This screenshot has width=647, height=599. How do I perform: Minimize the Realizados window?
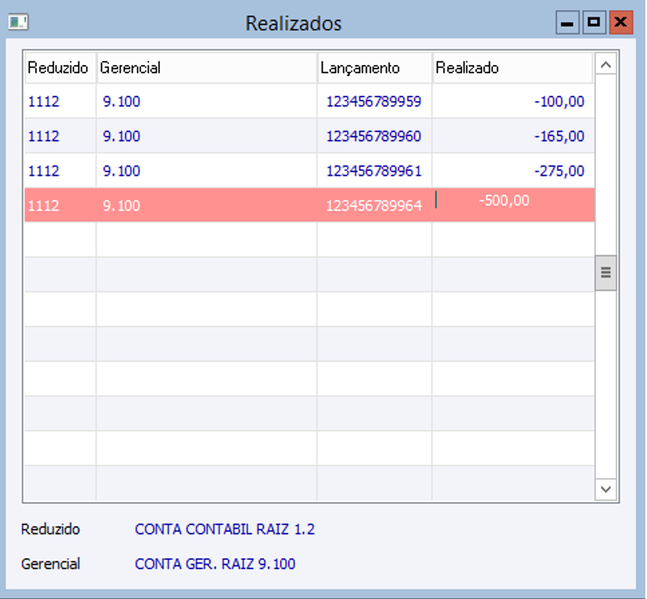pyautogui.click(x=567, y=22)
